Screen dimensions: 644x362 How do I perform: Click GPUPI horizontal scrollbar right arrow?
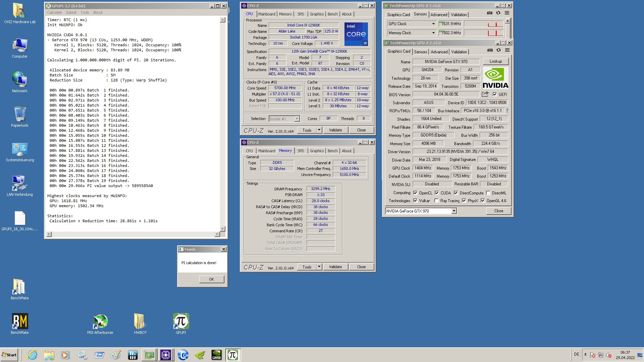(217, 234)
